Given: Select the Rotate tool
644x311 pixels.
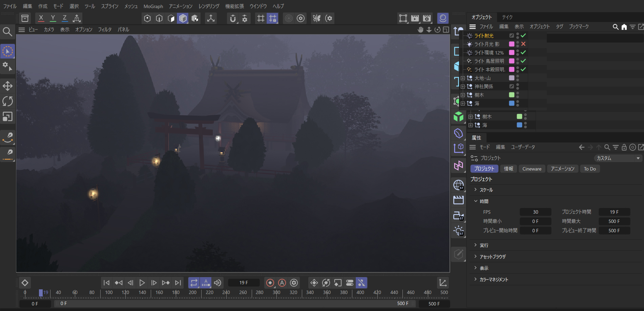Looking at the screenshot, I should point(7,101).
